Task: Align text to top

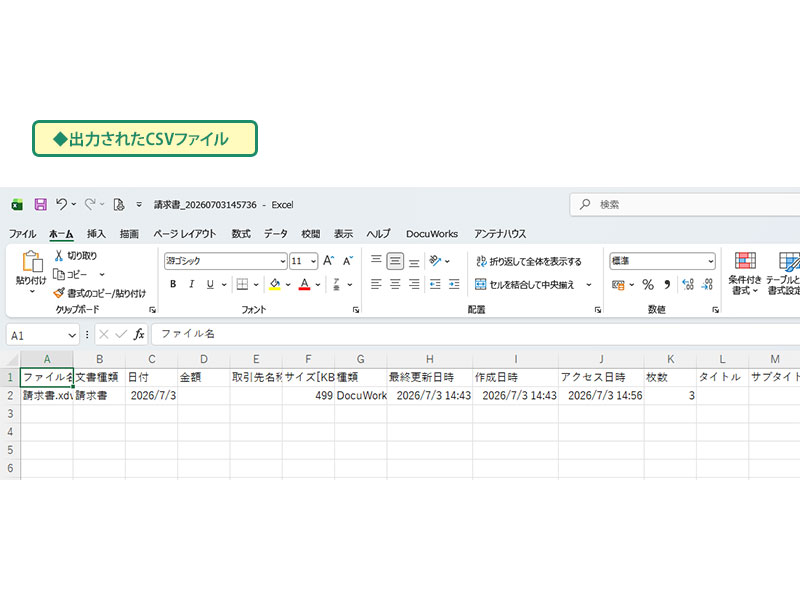Action: point(376,261)
